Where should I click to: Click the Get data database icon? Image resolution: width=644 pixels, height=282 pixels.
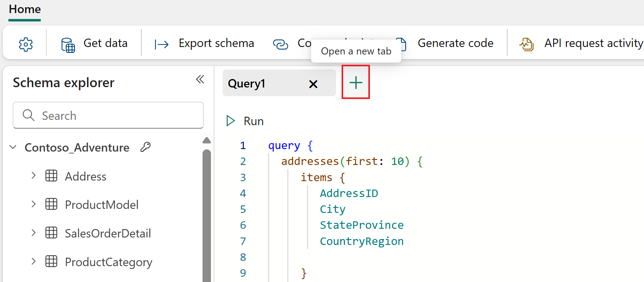(x=68, y=45)
